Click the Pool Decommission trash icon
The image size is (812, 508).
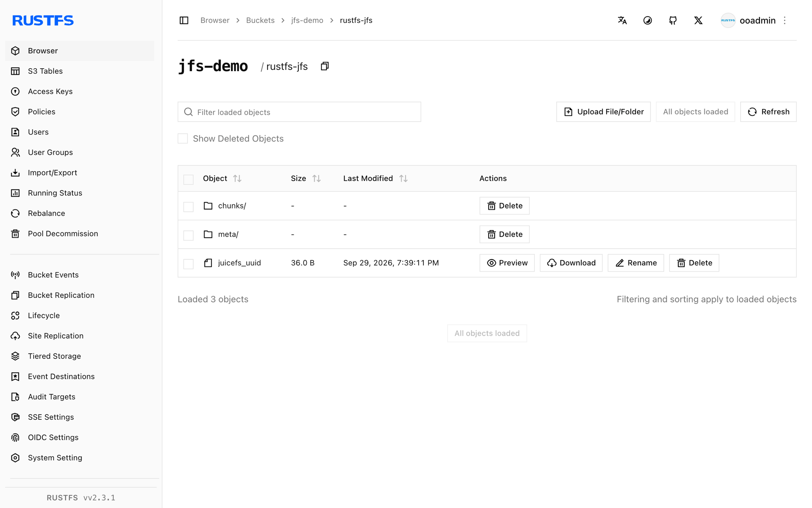click(15, 234)
